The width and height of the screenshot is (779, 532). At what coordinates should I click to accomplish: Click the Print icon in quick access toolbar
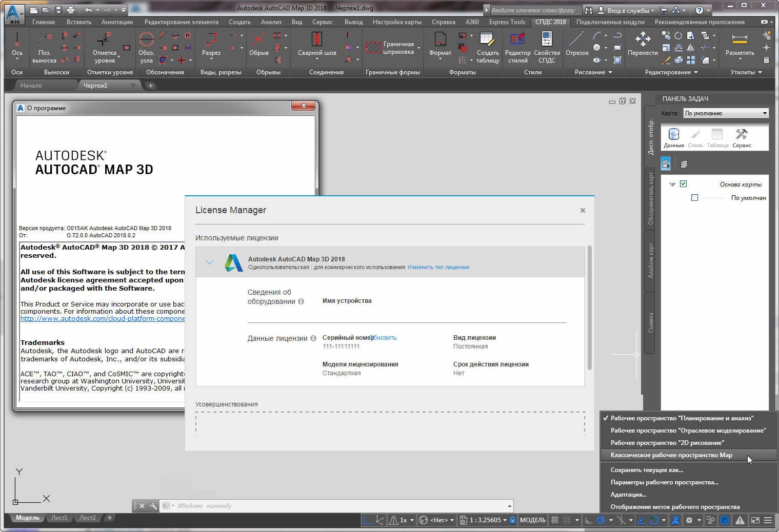point(71,10)
